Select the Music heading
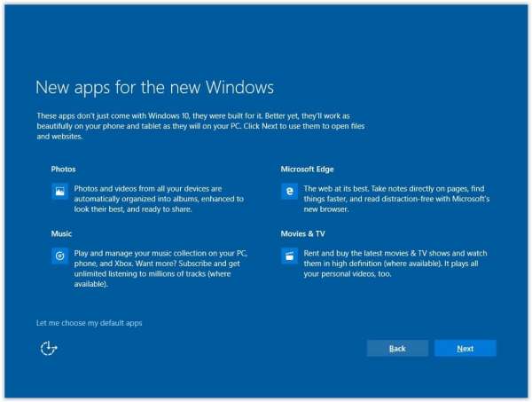 pos(61,233)
